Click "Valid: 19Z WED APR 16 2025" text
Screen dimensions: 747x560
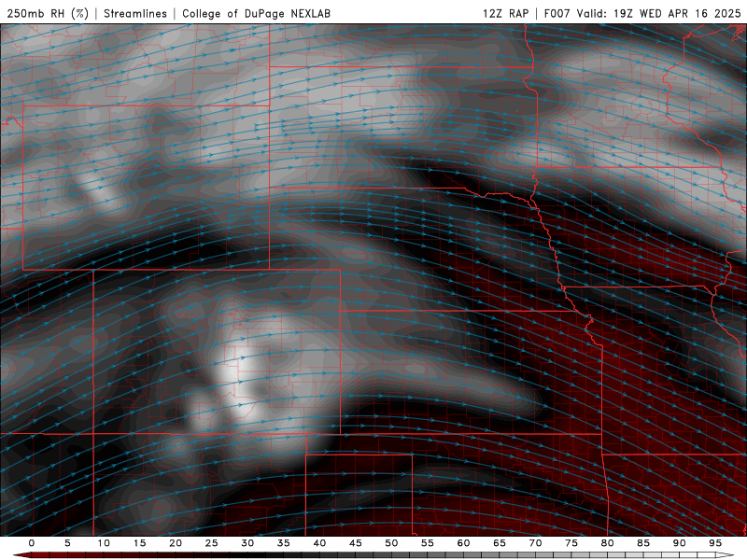tap(659, 13)
